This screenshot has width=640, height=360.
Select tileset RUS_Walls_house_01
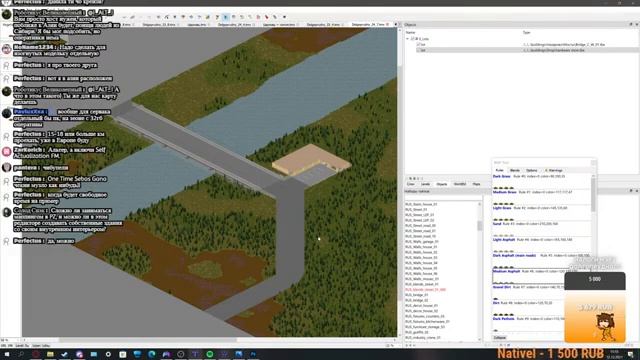(421, 247)
